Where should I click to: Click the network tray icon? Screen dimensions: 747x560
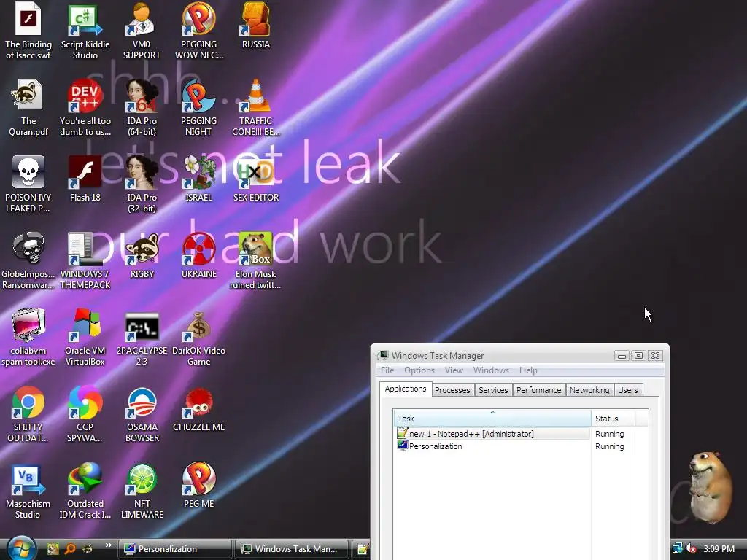pyautogui.click(x=678, y=548)
